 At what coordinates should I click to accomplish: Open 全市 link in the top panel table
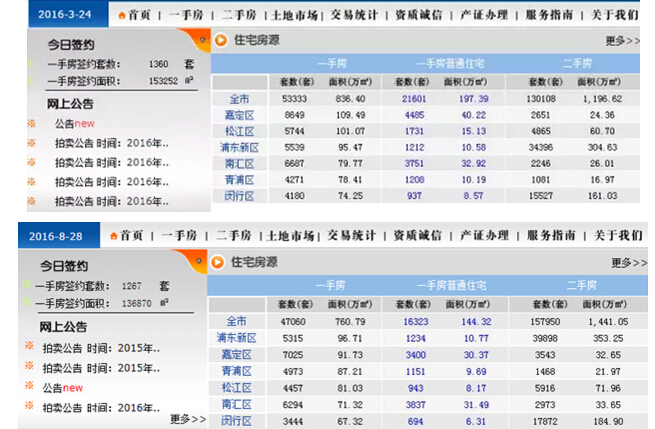pyautogui.click(x=239, y=99)
